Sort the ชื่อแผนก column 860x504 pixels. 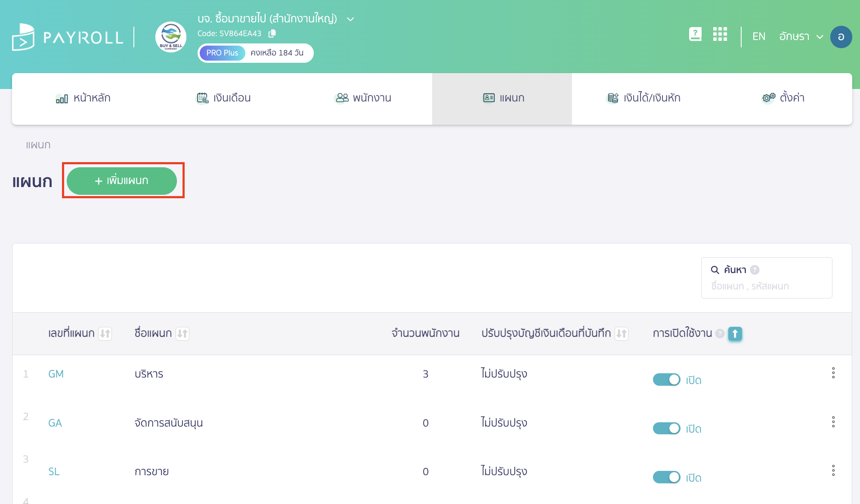click(x=183, y=333)
